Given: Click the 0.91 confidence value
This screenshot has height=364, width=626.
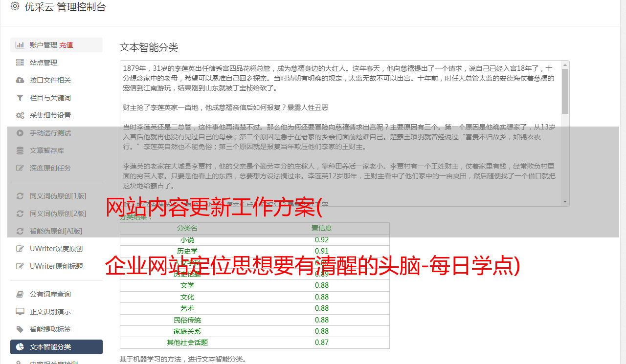Looking at the screenshot, I should point(322,251).
